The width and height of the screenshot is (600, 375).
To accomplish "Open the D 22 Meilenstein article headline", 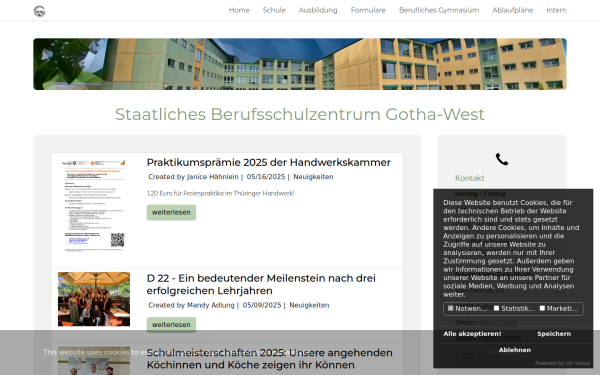I will [x=261, y=284].
